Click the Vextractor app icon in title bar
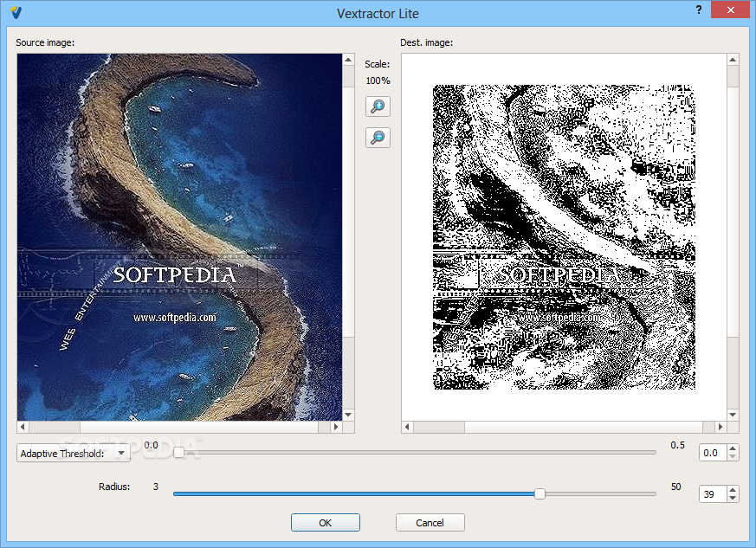 click(x=16, y=12)
